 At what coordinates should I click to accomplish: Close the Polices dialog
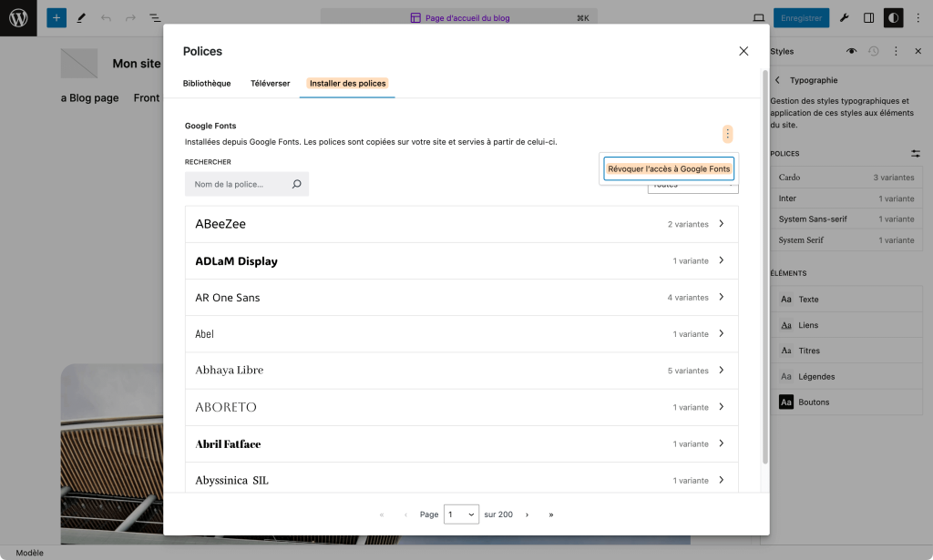pos(743,51)
